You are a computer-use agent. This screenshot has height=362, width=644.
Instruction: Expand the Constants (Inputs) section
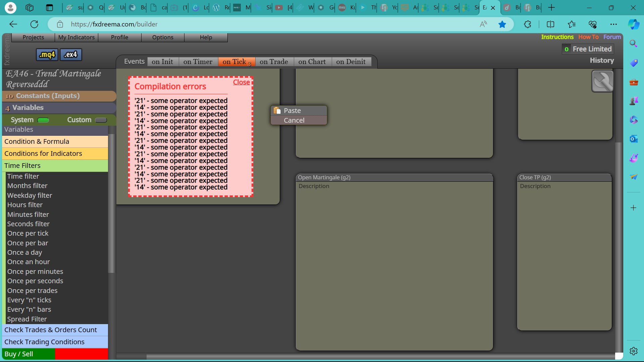[59, 96]
